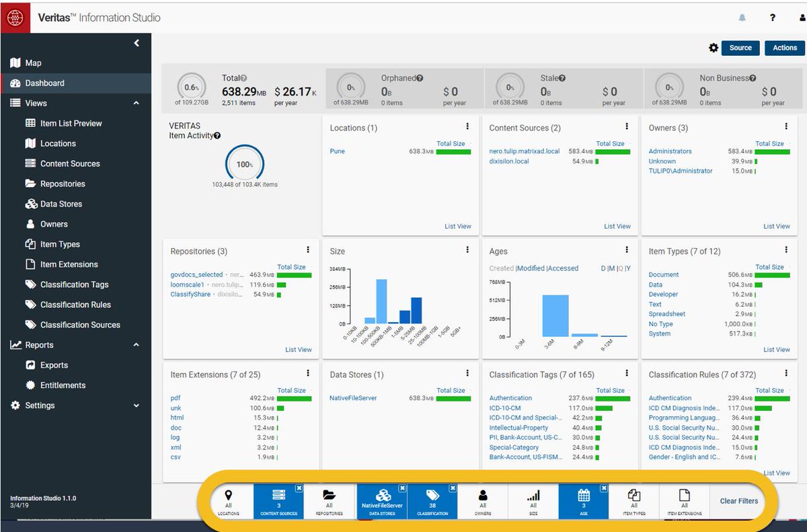
Task: Collapse the Views section chevron
Action: [x=137, y=103]
